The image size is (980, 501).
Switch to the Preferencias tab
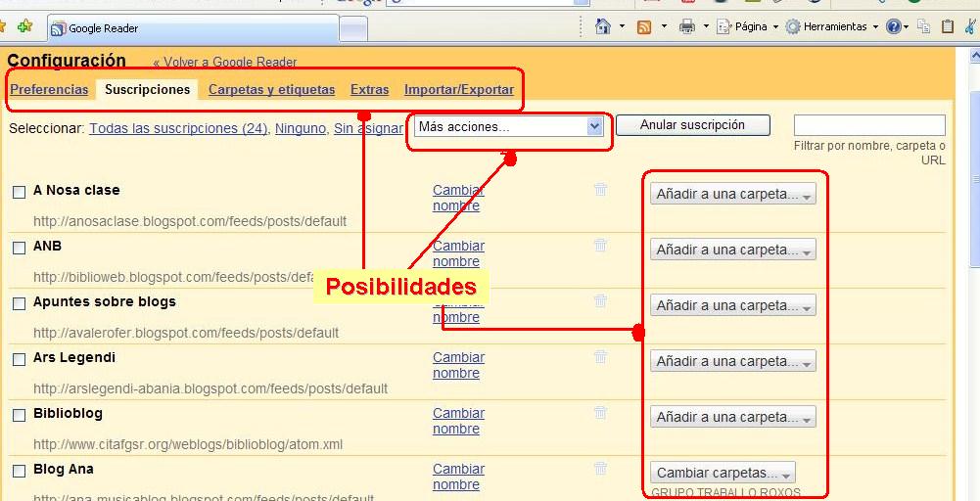(49, 89)
